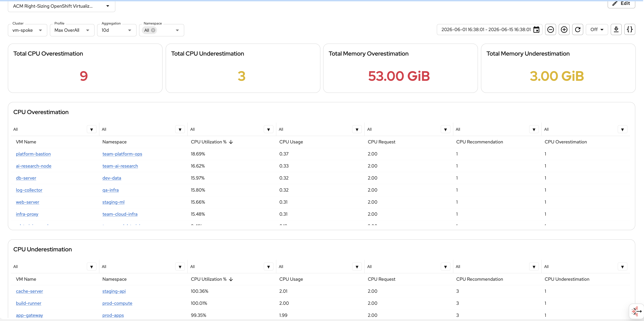Open Namespace filter in CPU Underestimation table
The height and width of the screenshot is (321, 644).
tap(180, 267)
